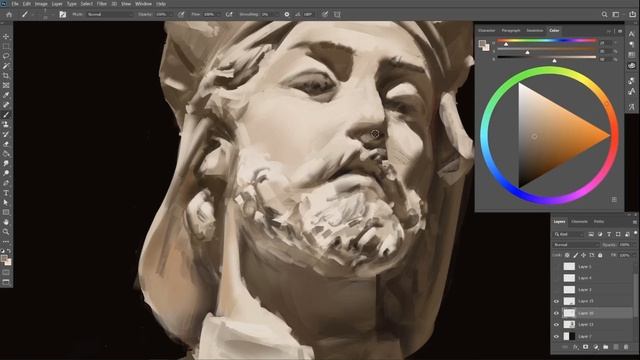Open the brush settings panel toggle icon
This screenshot has width=640, height=360.
(x=62, y=14)
